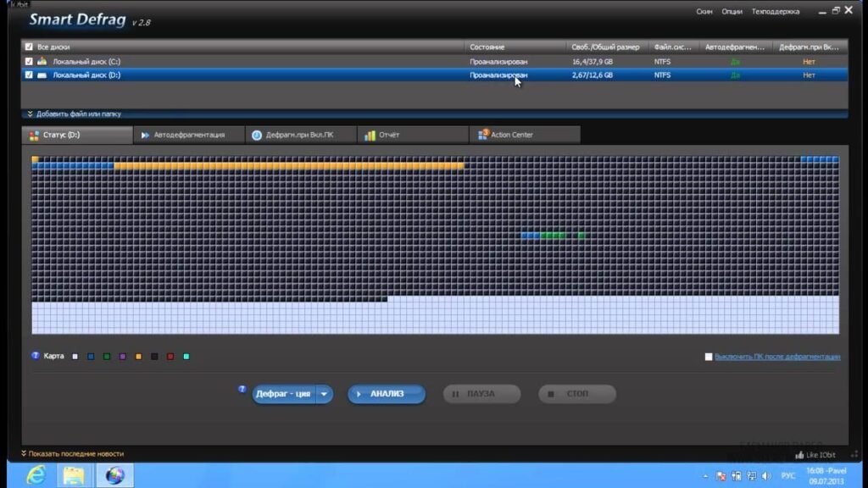Viewport: 868px width, 488px height.
Task: Select the red legend swatch
Action: click(x=170, y=357)
